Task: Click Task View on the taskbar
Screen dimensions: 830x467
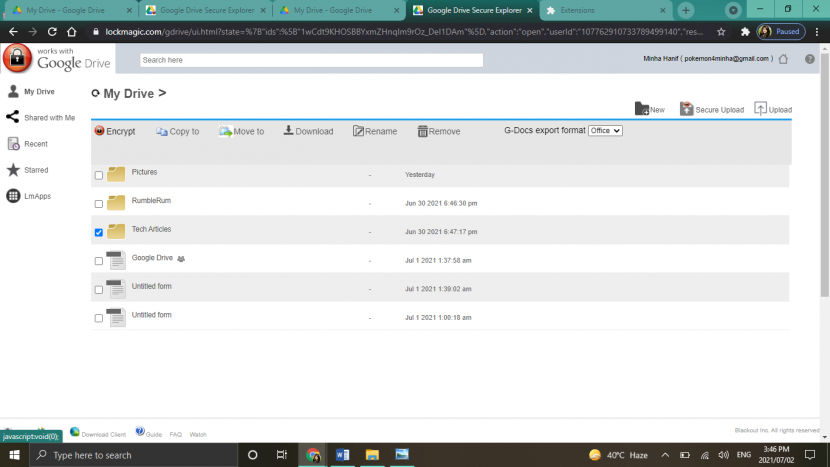Action: click(x=282, y=455)
